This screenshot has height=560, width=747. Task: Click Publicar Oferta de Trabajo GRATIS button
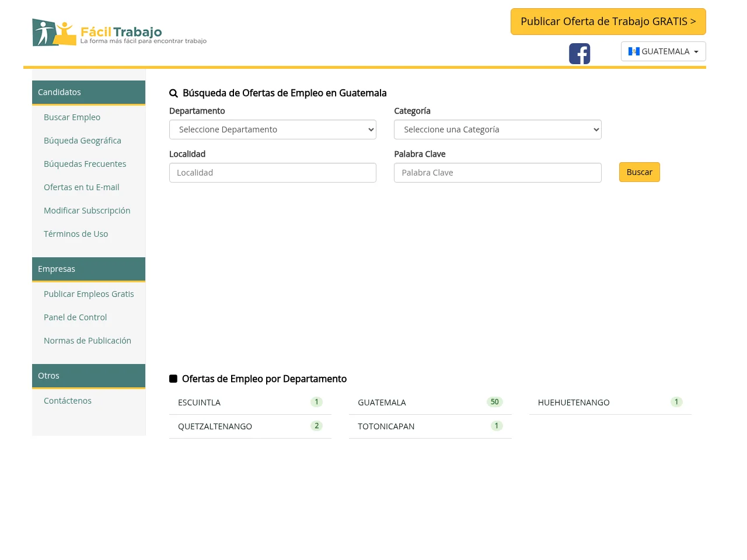point(608,22)
